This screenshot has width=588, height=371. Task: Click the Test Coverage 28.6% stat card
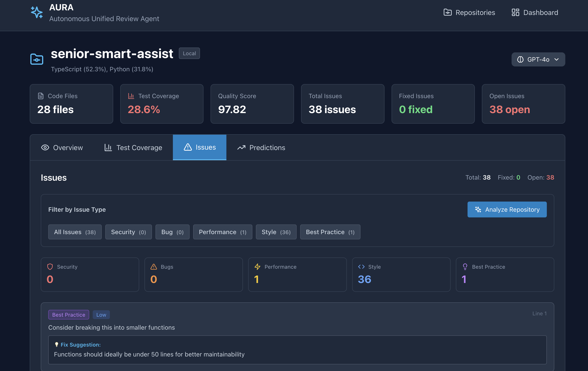(162, 104)
